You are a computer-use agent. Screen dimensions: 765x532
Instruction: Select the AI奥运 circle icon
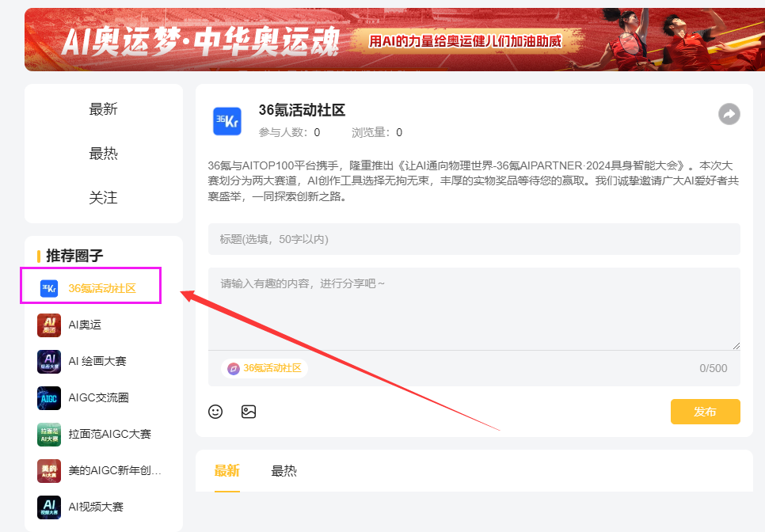(x=49, y=325)
